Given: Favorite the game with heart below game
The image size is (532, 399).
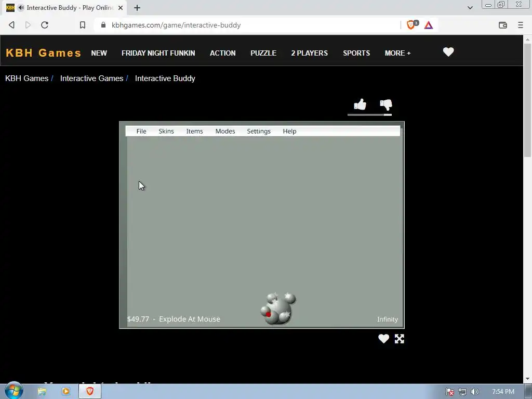Looking at the screenshot, I should click(x=384, y=339).
